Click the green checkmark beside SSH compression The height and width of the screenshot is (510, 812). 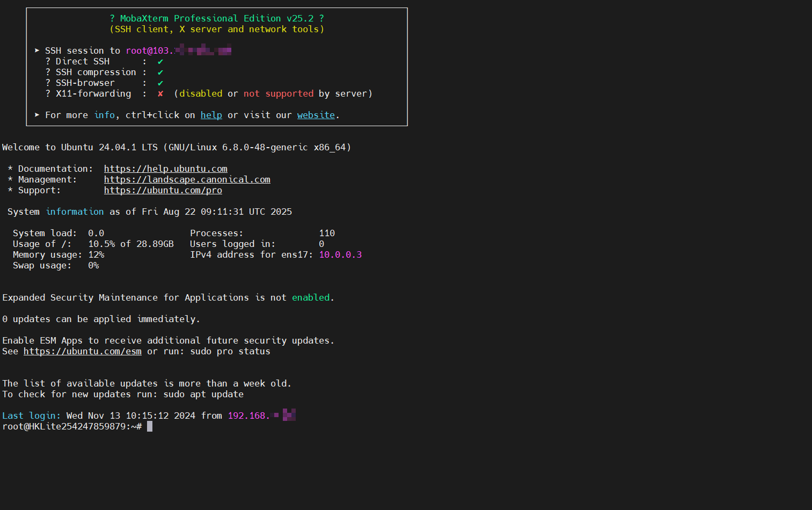(x=160, y=72)
